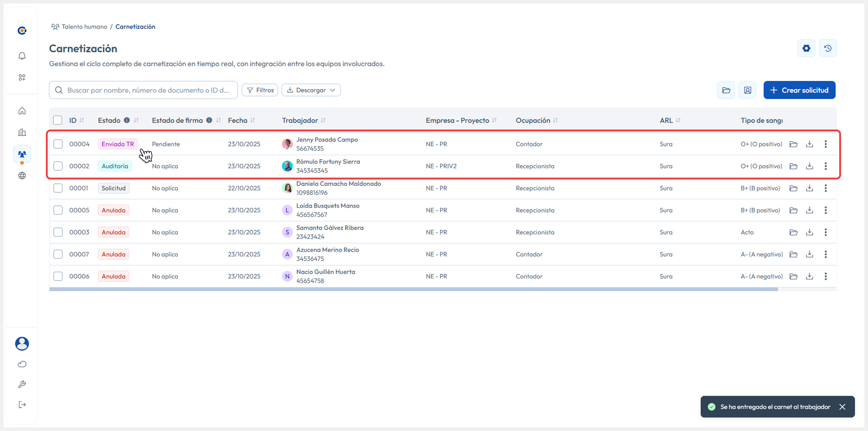Viewport: 868px width, 431px height.
Task: Toggle the select-all header checkbox
Action: (x=58, y=120)
